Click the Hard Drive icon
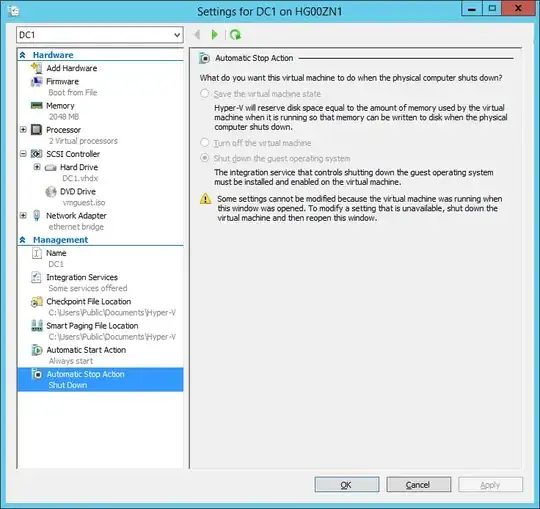 pyautogui.click(x=51, y=167)
